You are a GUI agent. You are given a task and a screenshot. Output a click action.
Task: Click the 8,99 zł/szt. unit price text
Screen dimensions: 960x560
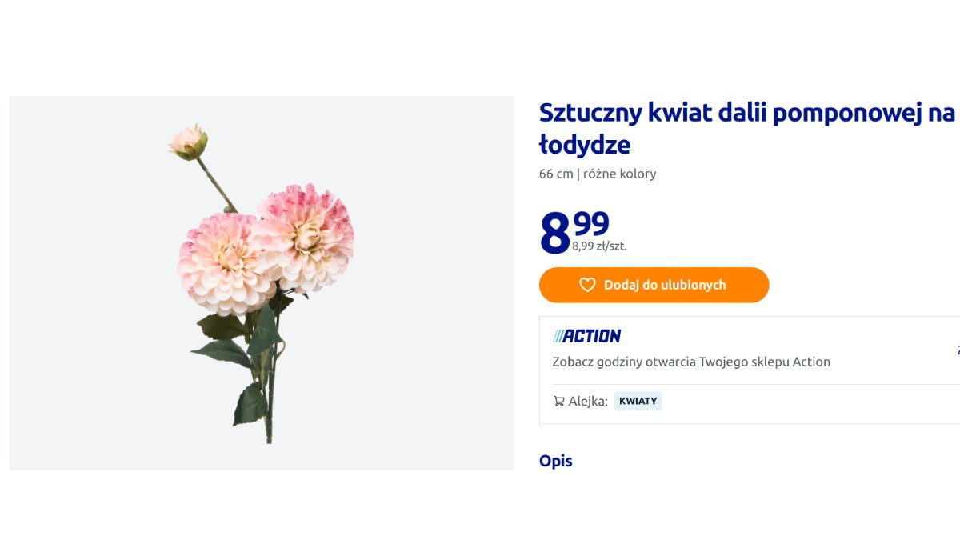coord(599,246)
